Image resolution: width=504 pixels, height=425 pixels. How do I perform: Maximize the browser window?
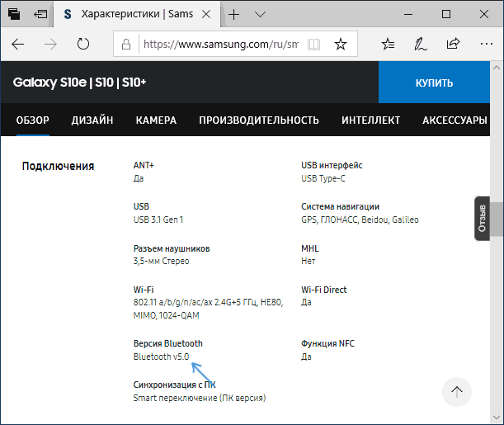pyautogui.click(x=446, y=14)
